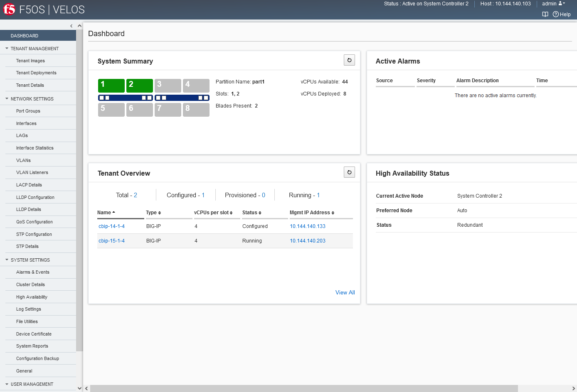577x392 pixels.
Task: Open LLDP Configuration page
Action: click(x=35, y=197)
